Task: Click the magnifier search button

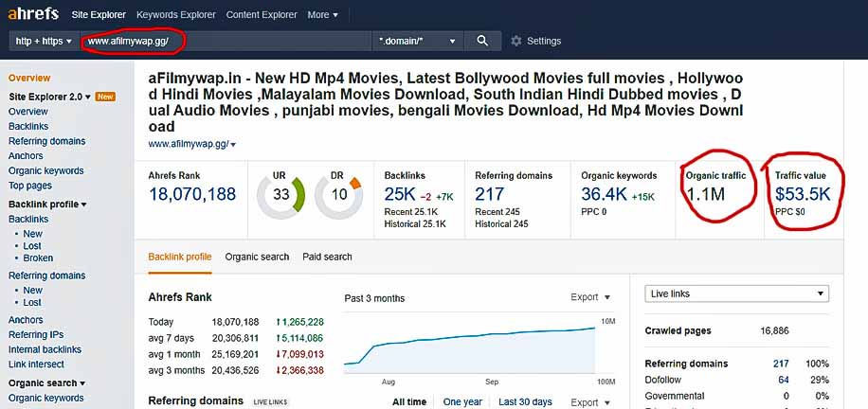Action: (x=482, y=41)
